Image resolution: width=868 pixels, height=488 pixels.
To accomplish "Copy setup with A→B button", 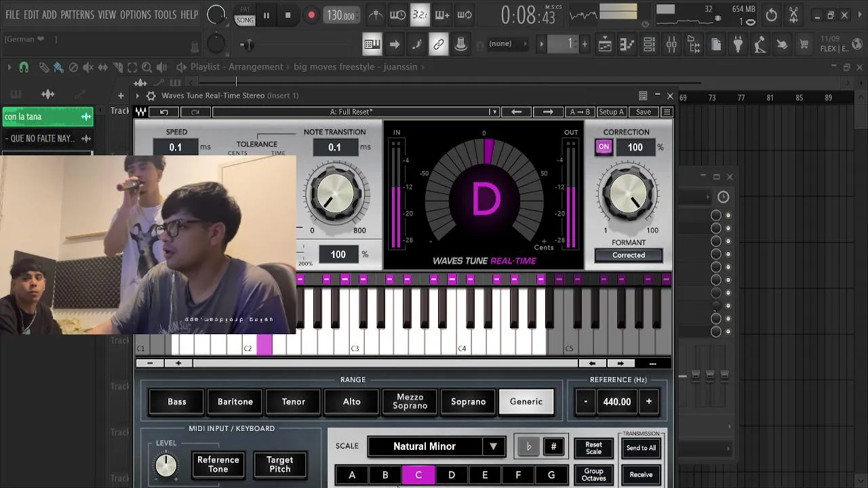I will coord(580,112).
